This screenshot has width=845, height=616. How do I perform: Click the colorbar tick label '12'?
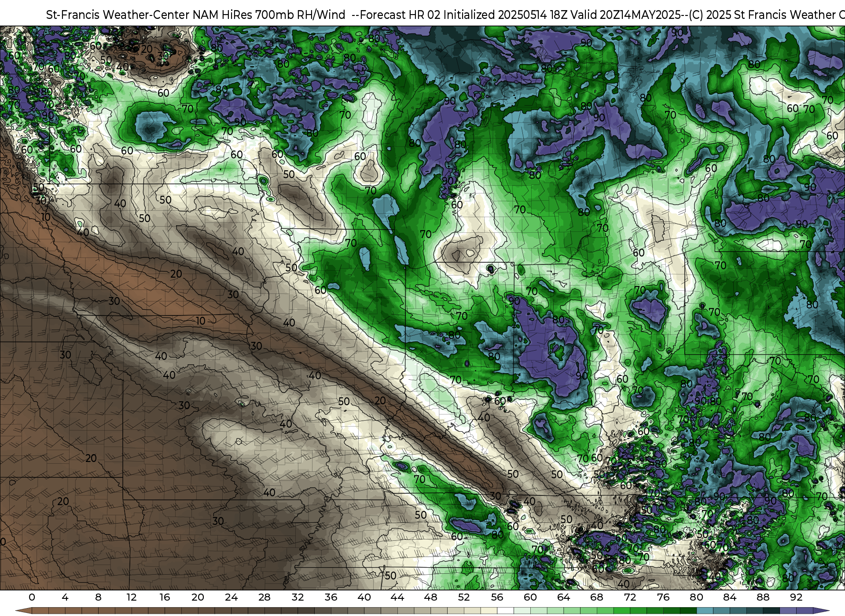tap(132, 597)
